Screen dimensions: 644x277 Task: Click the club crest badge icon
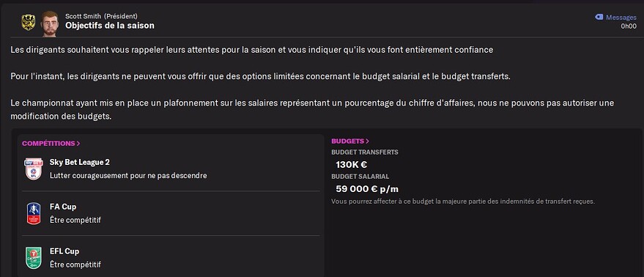coord(29,22)
